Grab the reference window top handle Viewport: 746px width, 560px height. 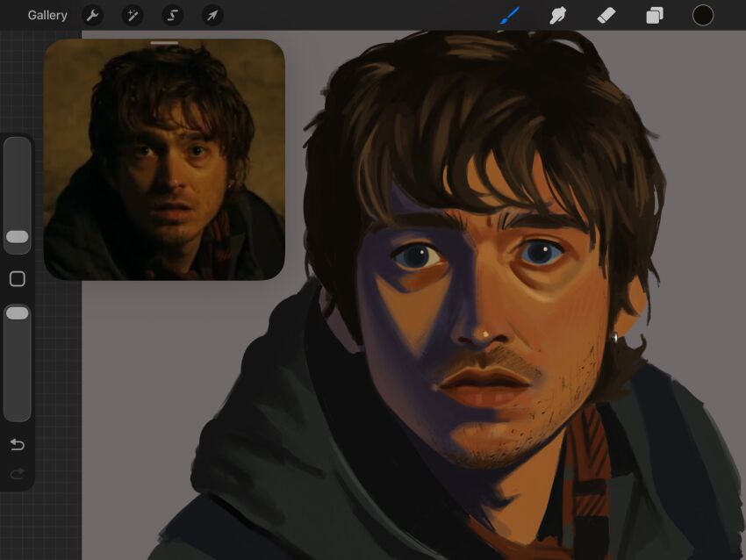164,43
